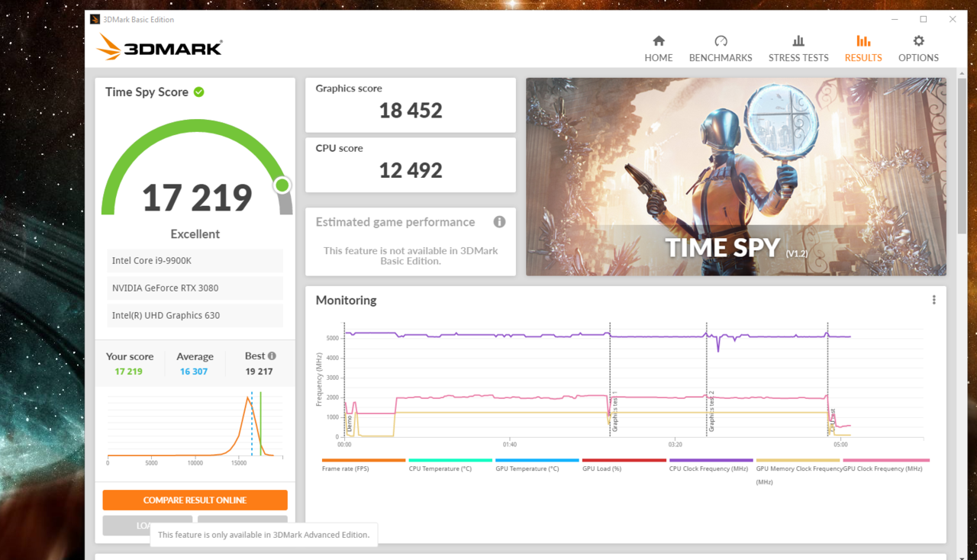977x560 pixels.
Task: Switch to STRESS TESTS tab
Action: (x=798, y=49)
